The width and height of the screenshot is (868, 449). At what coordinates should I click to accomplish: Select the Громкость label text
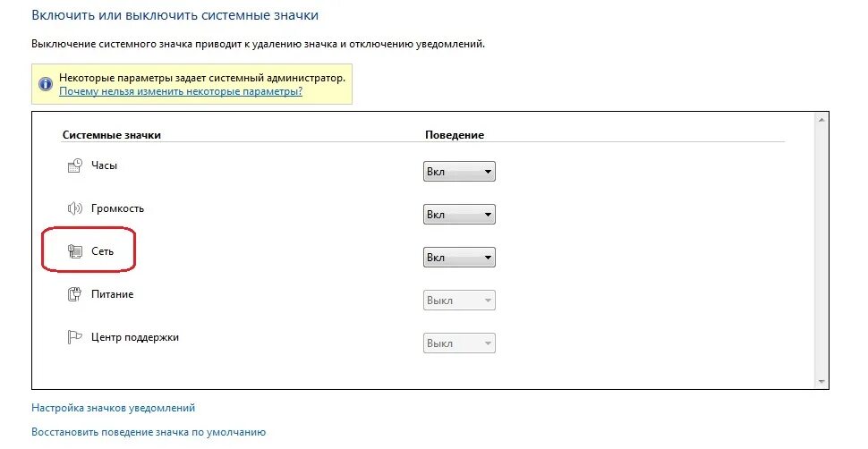point(117,208)
